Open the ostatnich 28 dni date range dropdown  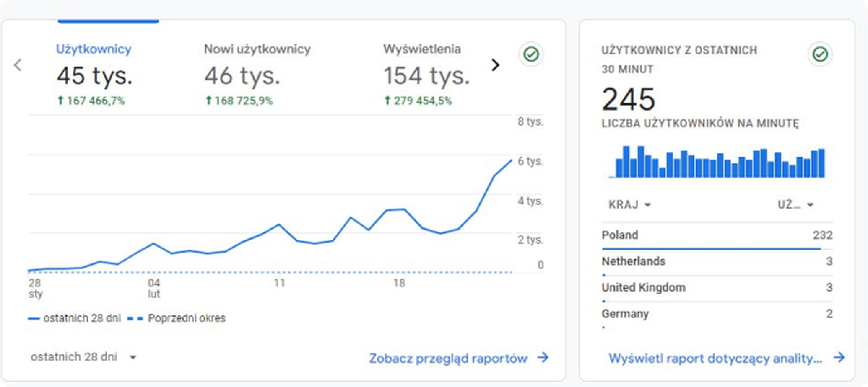pyautogui.click(x=84, y=357)
